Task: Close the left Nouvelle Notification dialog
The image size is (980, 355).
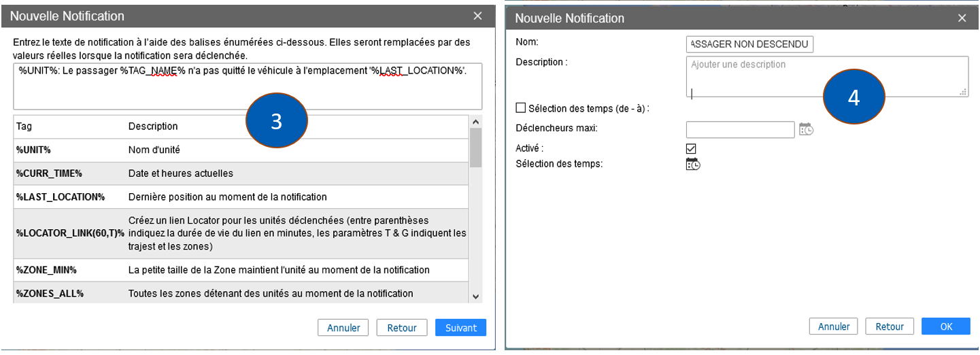Action: 478,16
